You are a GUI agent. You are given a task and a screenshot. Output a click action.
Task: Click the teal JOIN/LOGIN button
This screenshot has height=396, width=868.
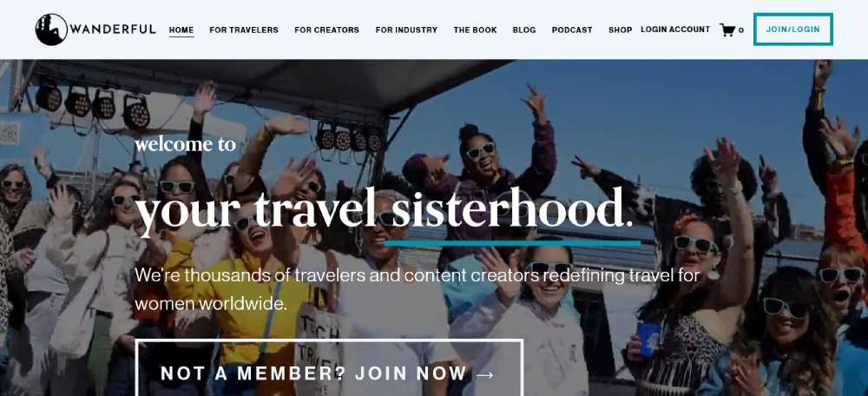pyautogui.click(x=792, y=30)
